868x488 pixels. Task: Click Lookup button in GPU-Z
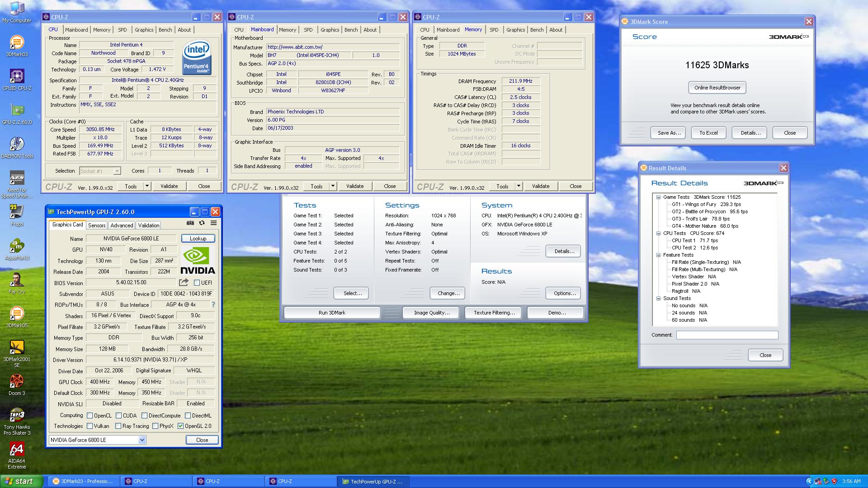coord(198,239)
